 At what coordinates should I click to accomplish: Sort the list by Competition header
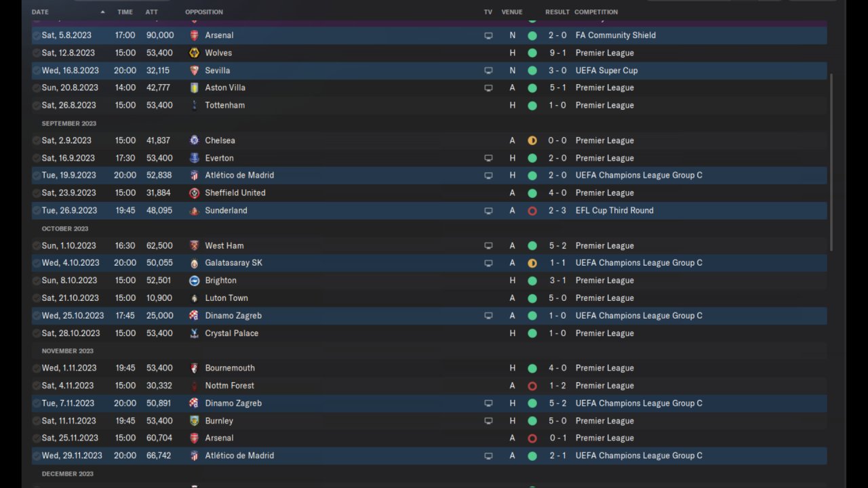(x=595, y=12)
